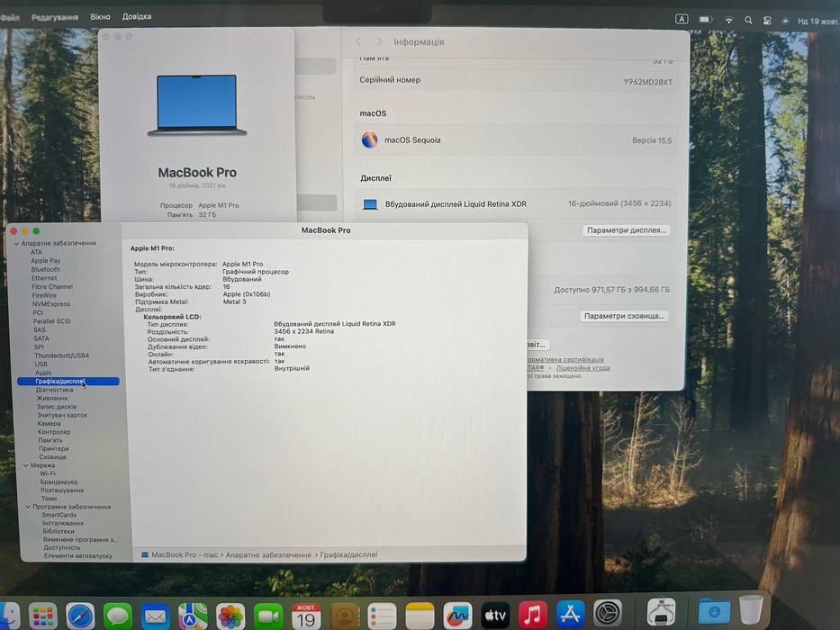Open App Store from the Dock
840x630 pixels.
coord(570,615)
